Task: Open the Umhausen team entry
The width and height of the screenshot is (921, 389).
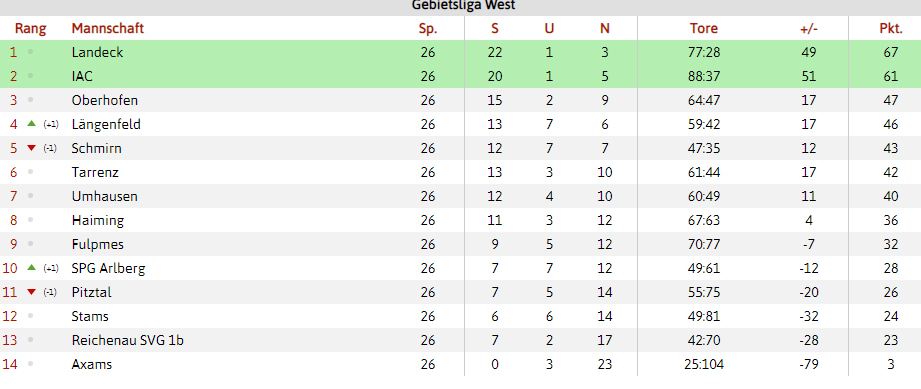Action: click(x=105, y=196)
